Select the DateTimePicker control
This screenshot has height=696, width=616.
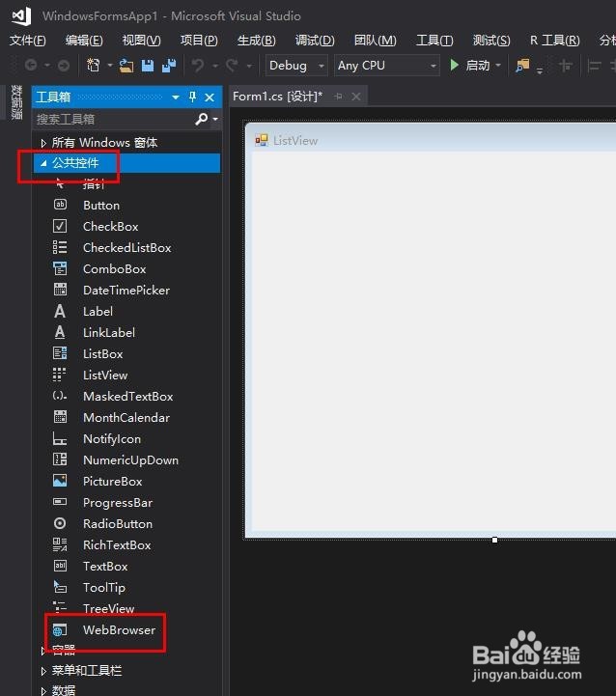tap(126, 291)
